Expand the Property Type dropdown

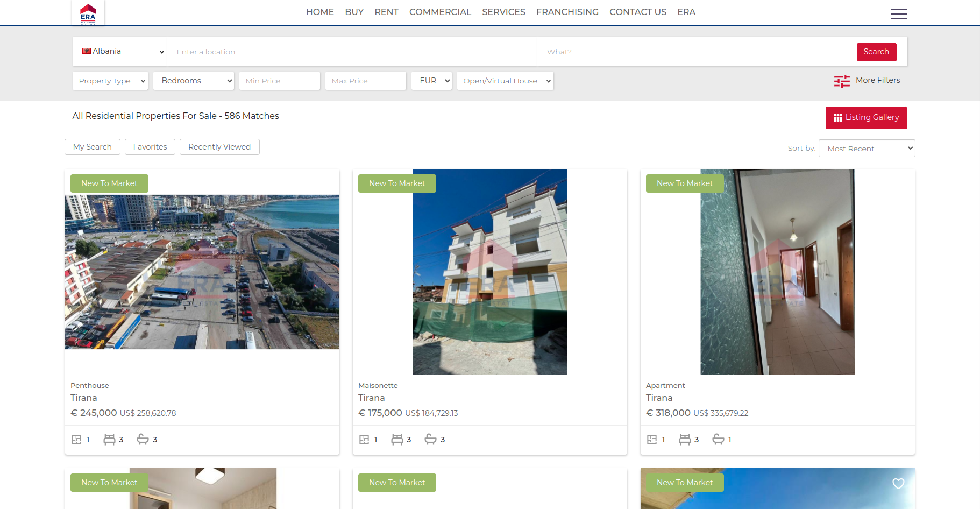tap(110, 81)
